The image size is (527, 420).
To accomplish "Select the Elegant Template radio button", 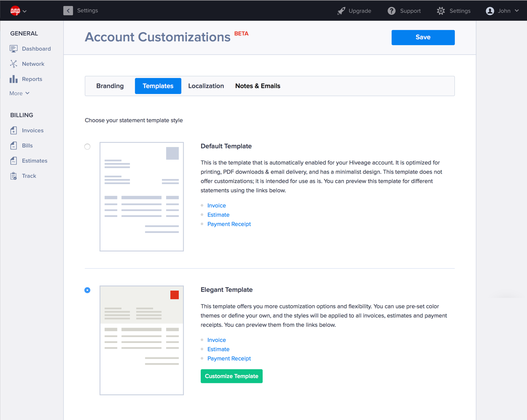I will 87,290.
